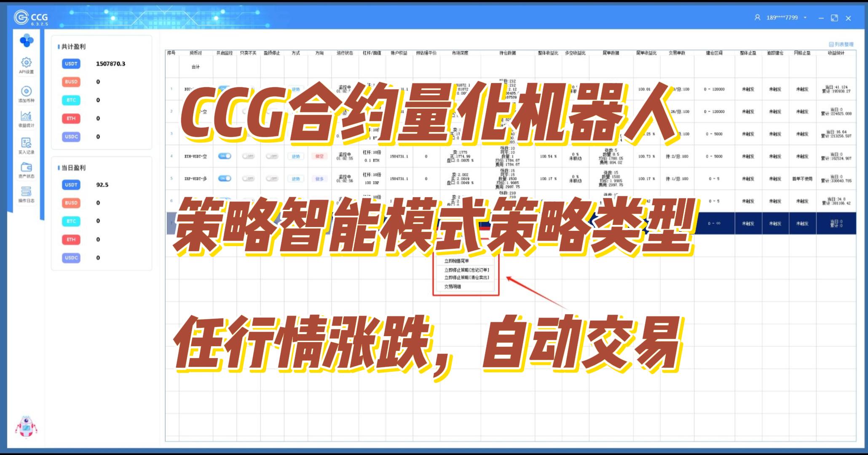Click the user profile icon beside 189****7799
This screenshot has width=868, height=455.
click(757, 18)
